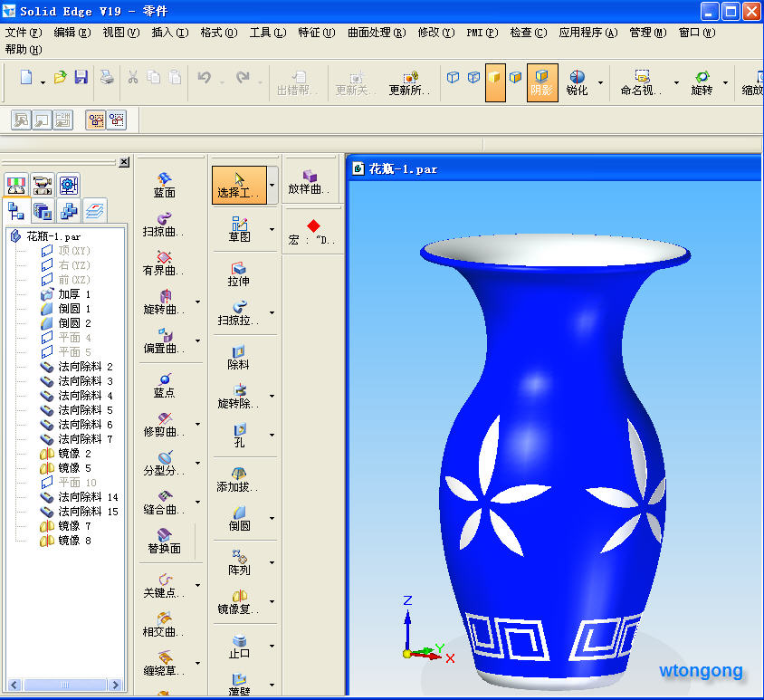The height and width of the screenshot is (700, 764).
Task: Select the 缝合曲 stitched surface tool
Action: click(x=164, y=503)
